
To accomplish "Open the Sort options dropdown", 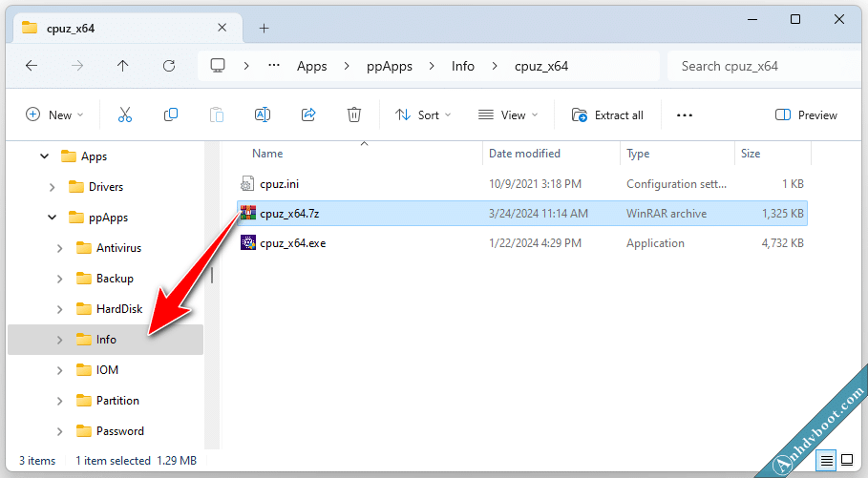I will [423, 115].
